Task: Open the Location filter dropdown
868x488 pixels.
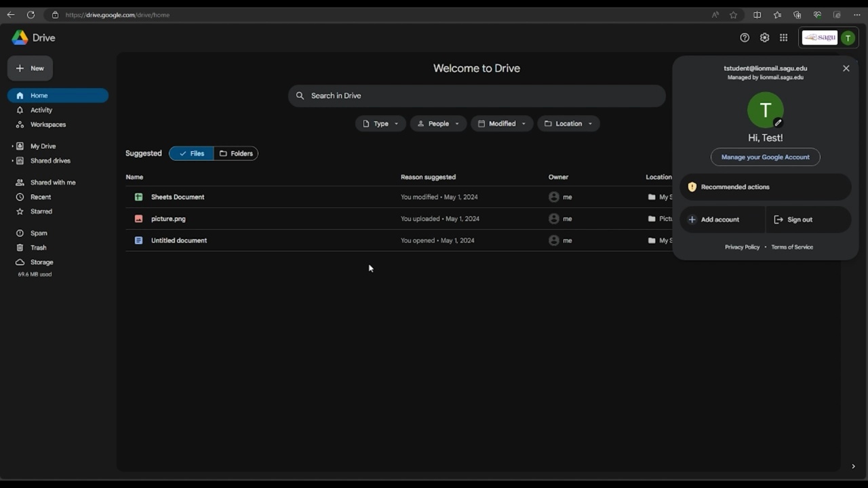Action: tap(568, 123)
